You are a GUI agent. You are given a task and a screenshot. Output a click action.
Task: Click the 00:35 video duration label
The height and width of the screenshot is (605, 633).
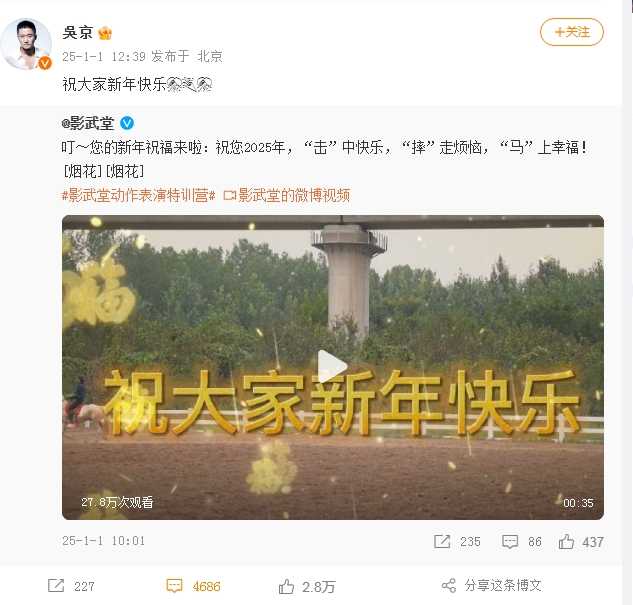point(578,503)
